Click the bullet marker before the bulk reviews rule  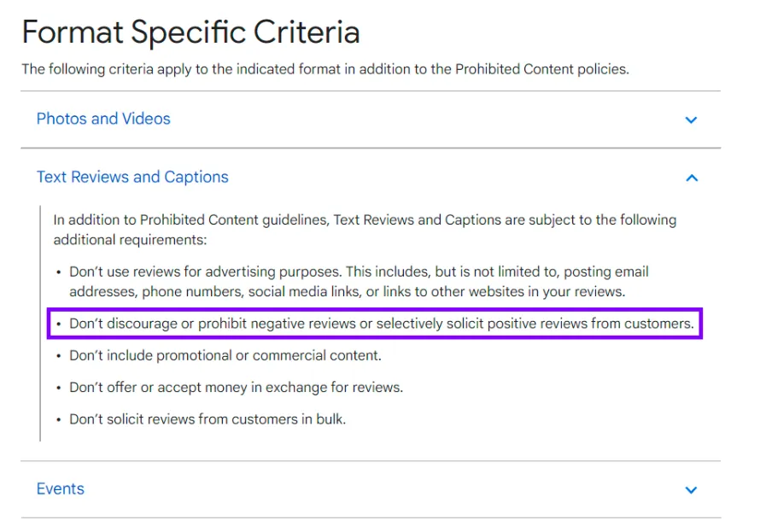point(58,419)
